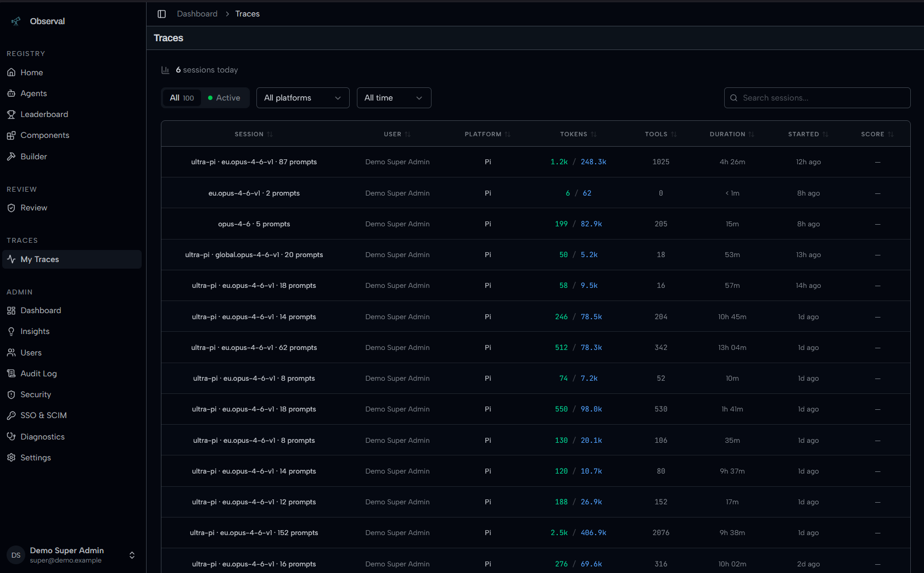Image resolution: width=924 pixels, height=573 pixels.
Task: Select the All 100 sessions filter
Action: 182,98
